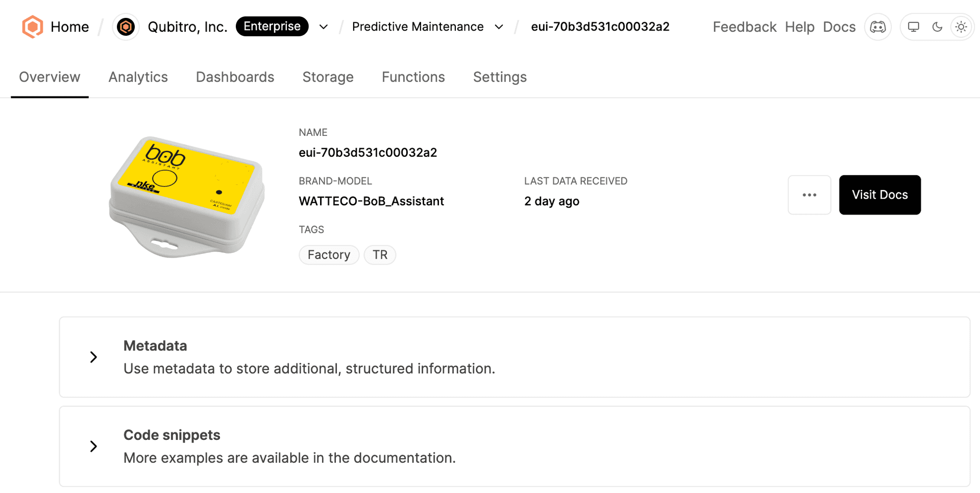
Task: Click device breadcrumb eui-70b3d531c00032a2
Action: tap(600, 27)
